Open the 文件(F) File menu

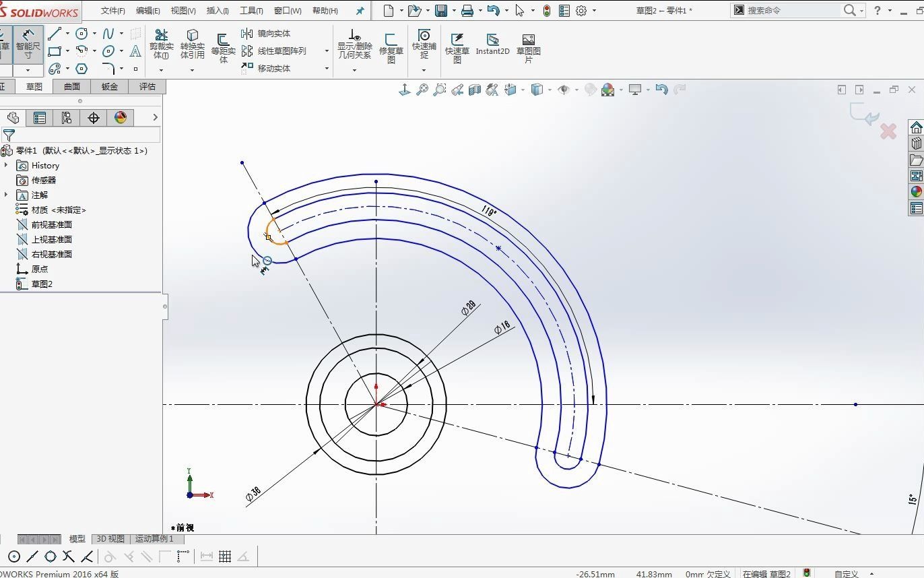[112, 11]
